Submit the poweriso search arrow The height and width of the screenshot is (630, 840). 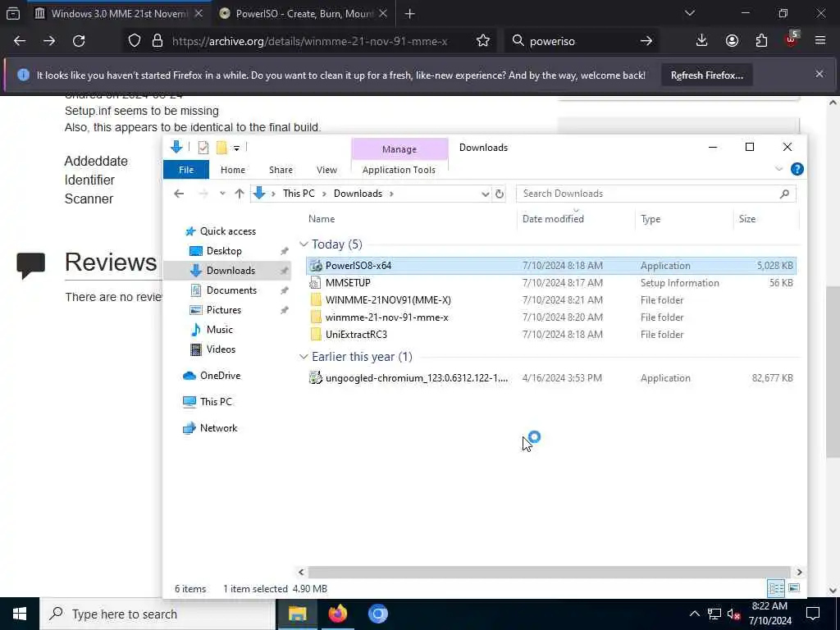tap(646, 41)
